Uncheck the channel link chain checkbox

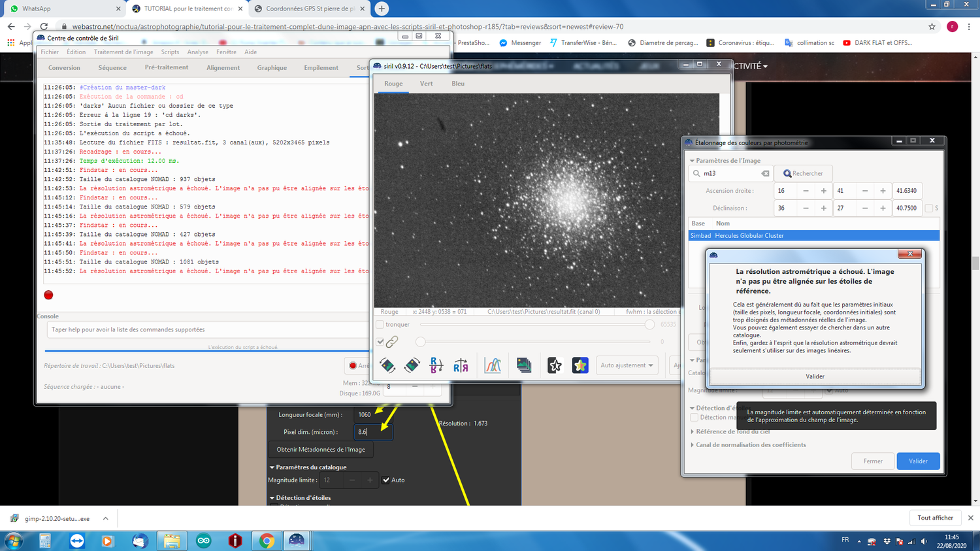point(380,341)
